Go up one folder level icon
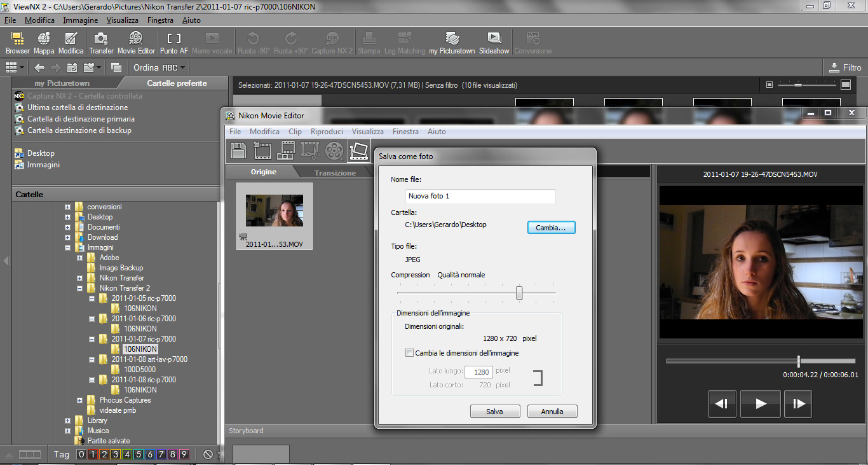Viewport: 868px width, 465px height. pyautogui.click(x=72, y=67)
